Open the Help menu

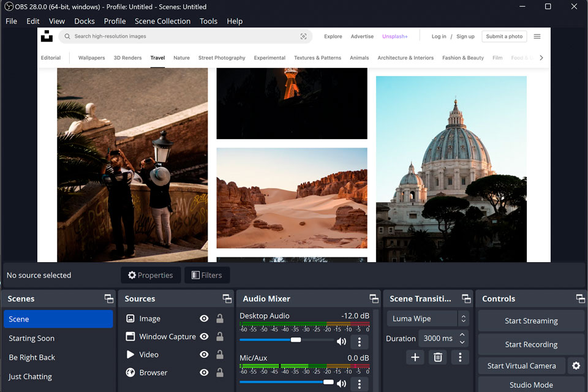[x=235, y=21]
